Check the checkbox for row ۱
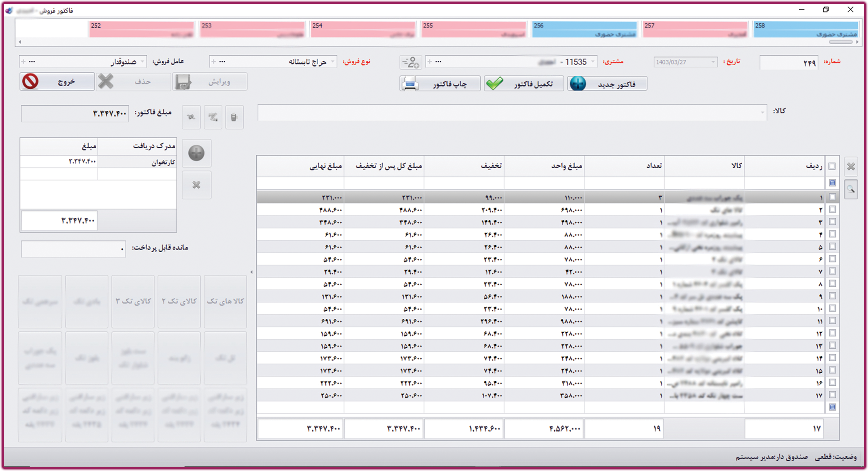The height and width of the screenshot is (471, 868). click(832, 197)
